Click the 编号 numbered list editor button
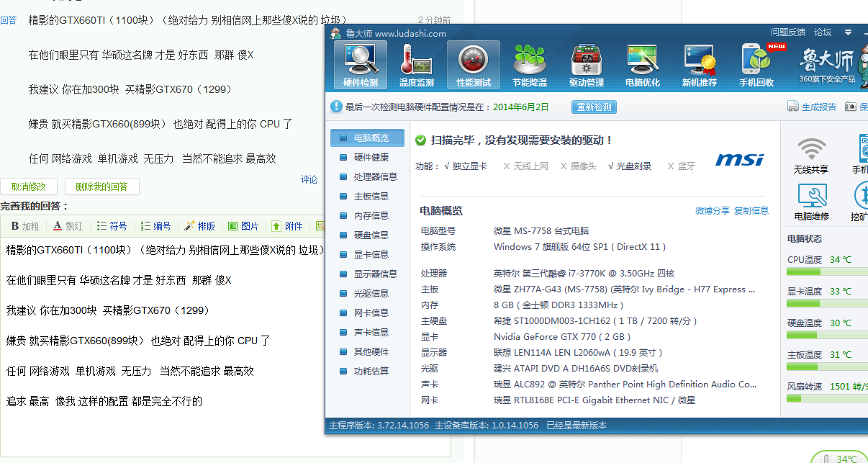Image resolution: width=868 pixels, height=463 pixels. pyautogui.click(x=156, y=226)
